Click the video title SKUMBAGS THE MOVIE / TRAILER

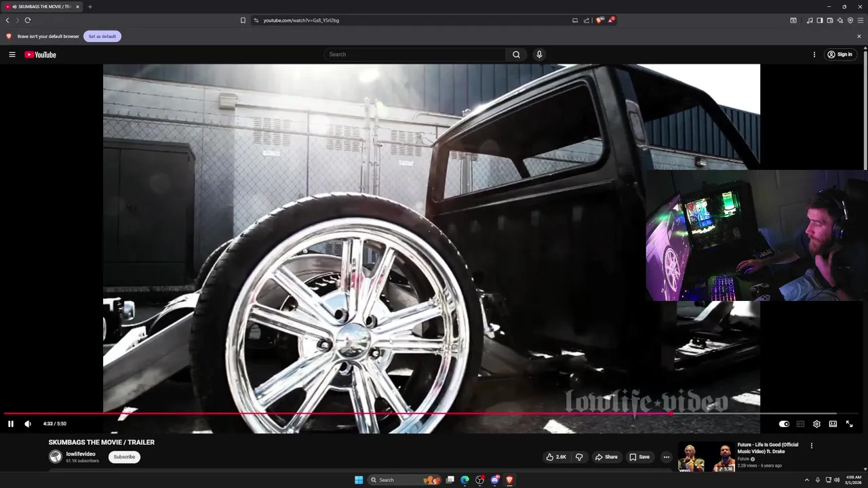click(x=102, y=443)
